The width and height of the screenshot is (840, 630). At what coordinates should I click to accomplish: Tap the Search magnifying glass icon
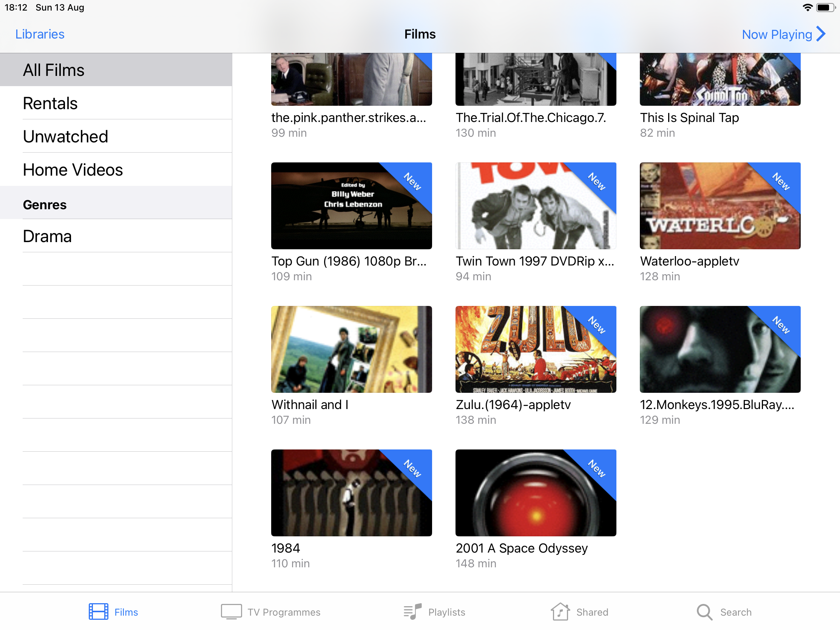704,612
